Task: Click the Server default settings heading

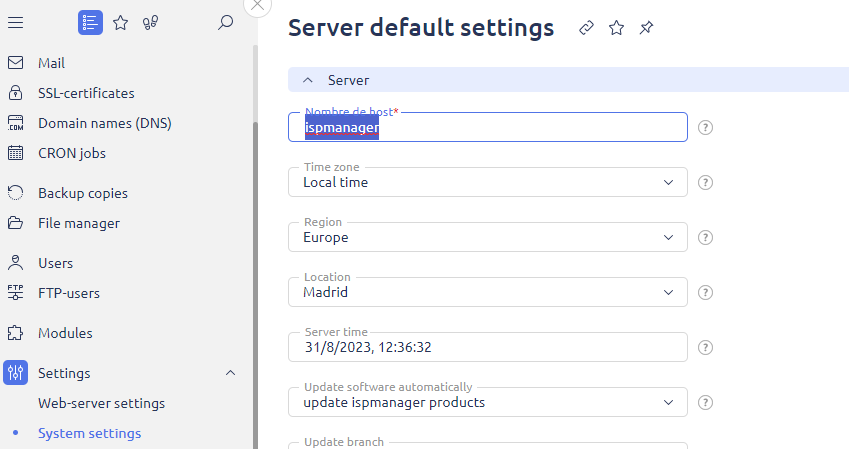Action: (x=421, y=28)
